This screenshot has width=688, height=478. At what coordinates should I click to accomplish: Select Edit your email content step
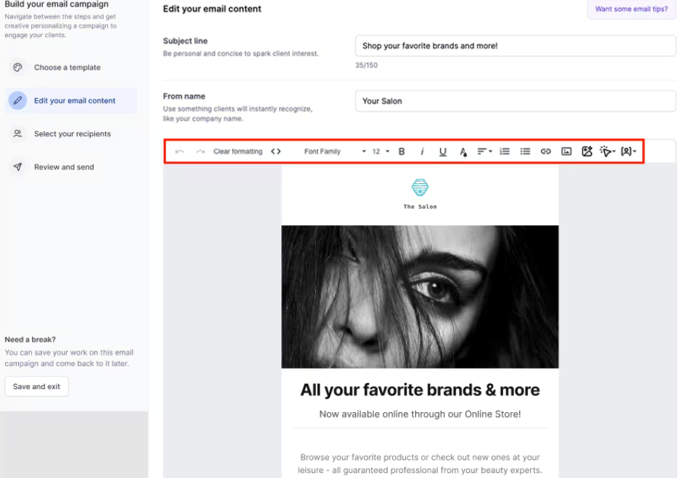pos(71,101)
